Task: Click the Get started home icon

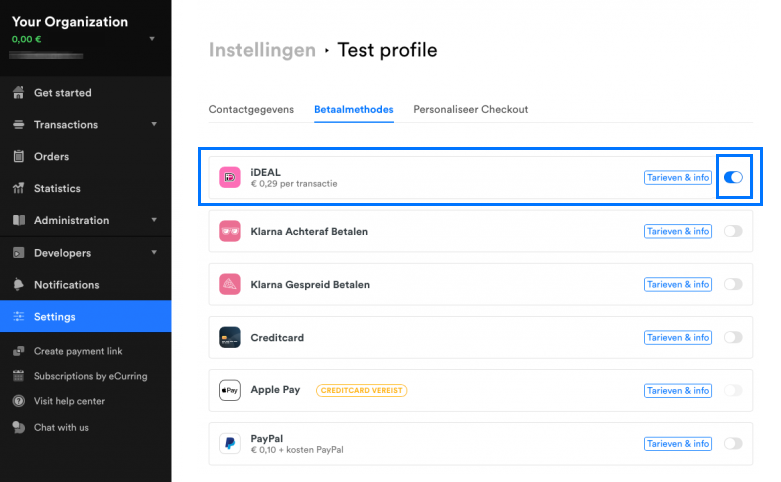Action: coord(18,93)
